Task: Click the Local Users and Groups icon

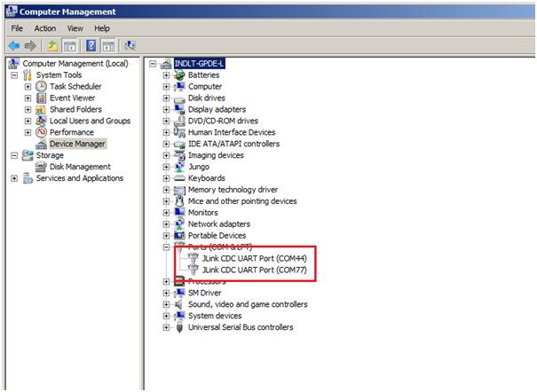Action: (41, 121)
